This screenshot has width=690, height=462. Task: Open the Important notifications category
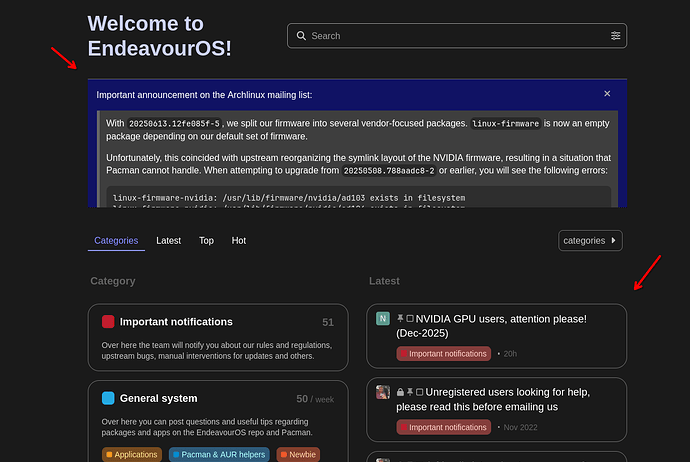[176, 322]
